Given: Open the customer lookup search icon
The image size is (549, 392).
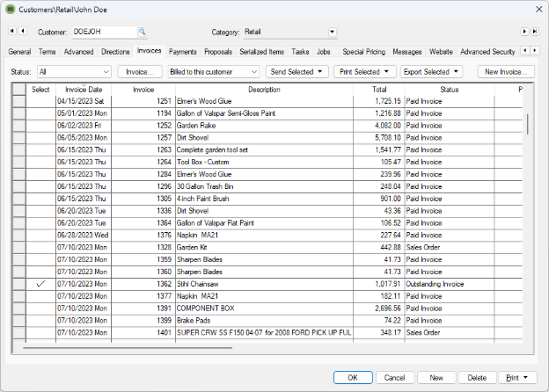Looking at the screenshot, I should pos(142,32).
